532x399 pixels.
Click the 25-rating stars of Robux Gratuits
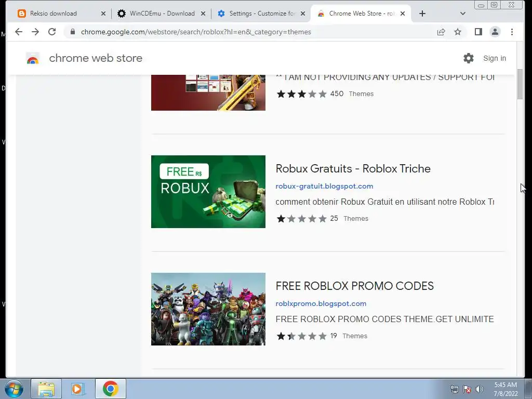tap(302, 219)
